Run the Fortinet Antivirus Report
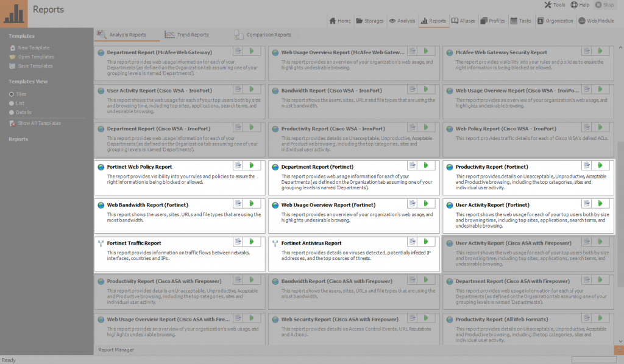624x364 pixels. 426,242
